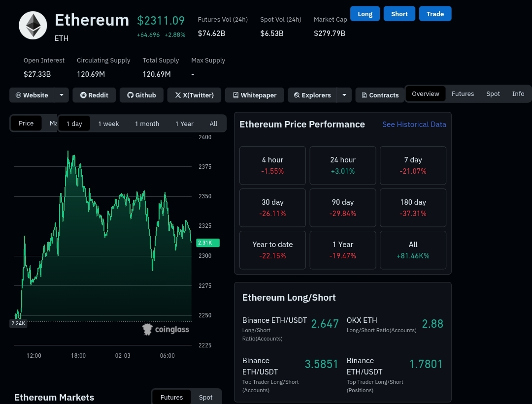Click the X logo icon
The image size is (532, 404).
[178, 95]
